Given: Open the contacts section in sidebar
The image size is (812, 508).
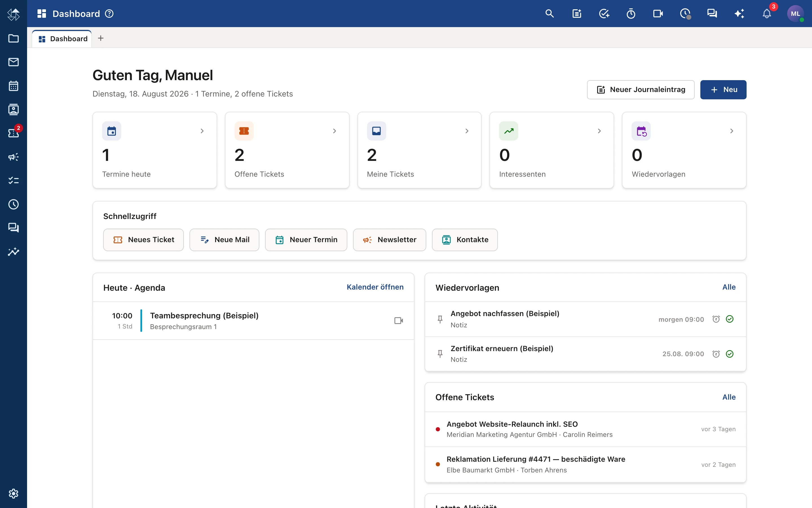Looking at the screenshot, I should point(14,110).
